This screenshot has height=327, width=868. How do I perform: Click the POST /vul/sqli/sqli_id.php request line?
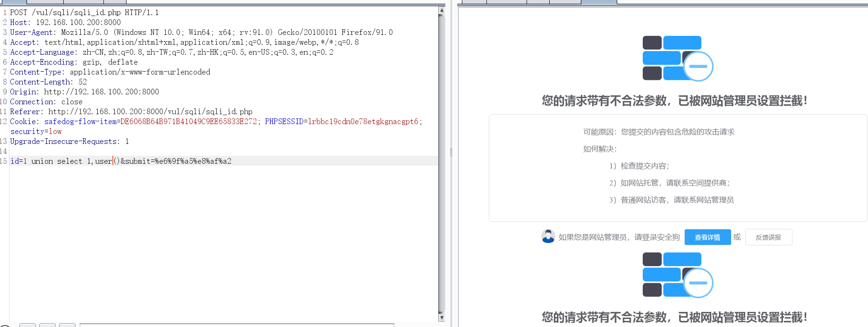click(84, 12)
